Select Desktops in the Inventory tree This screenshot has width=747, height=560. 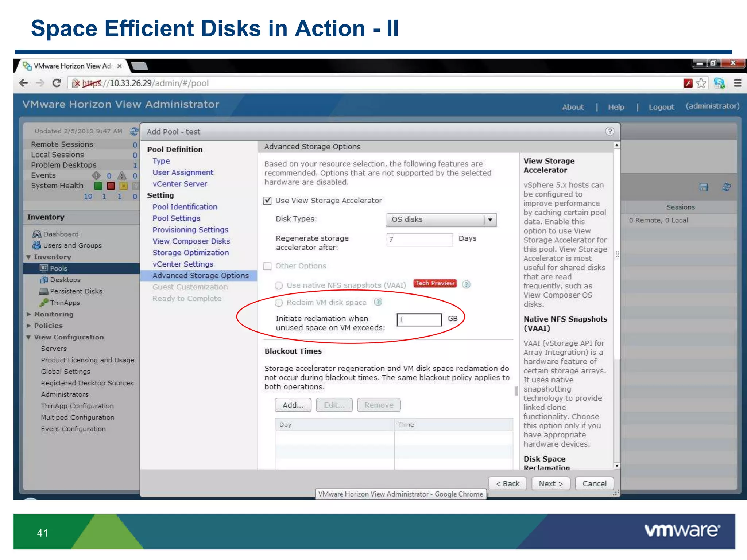(x=65, y=280)
